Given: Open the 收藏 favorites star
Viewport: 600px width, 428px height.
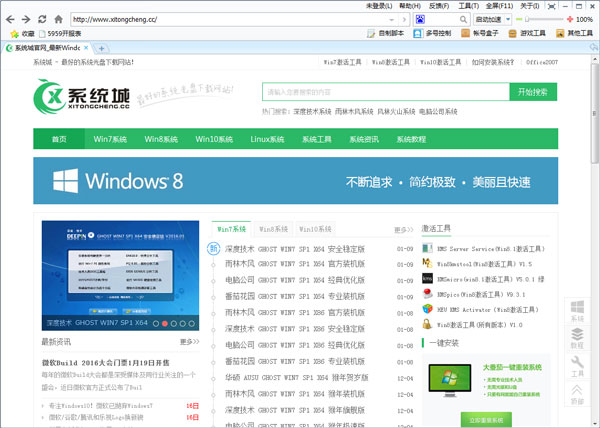Looking at the screenshot, I should point(15,34).
